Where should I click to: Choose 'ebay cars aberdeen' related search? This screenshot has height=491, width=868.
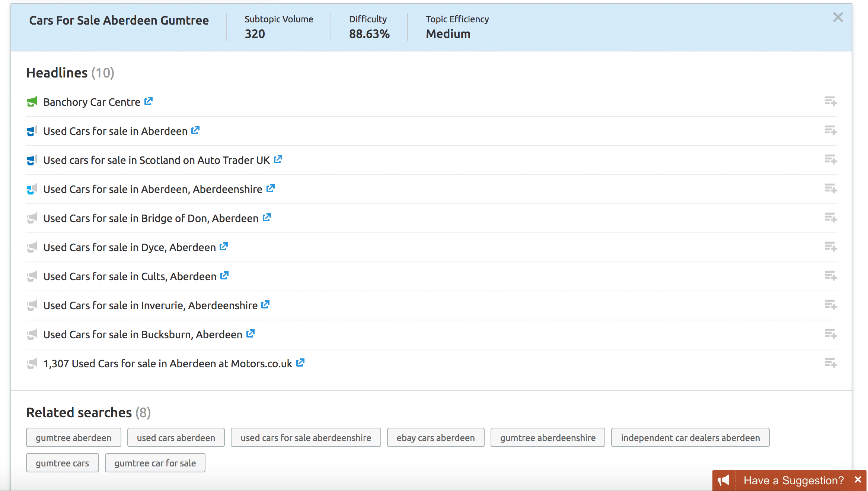pos(435,438)
